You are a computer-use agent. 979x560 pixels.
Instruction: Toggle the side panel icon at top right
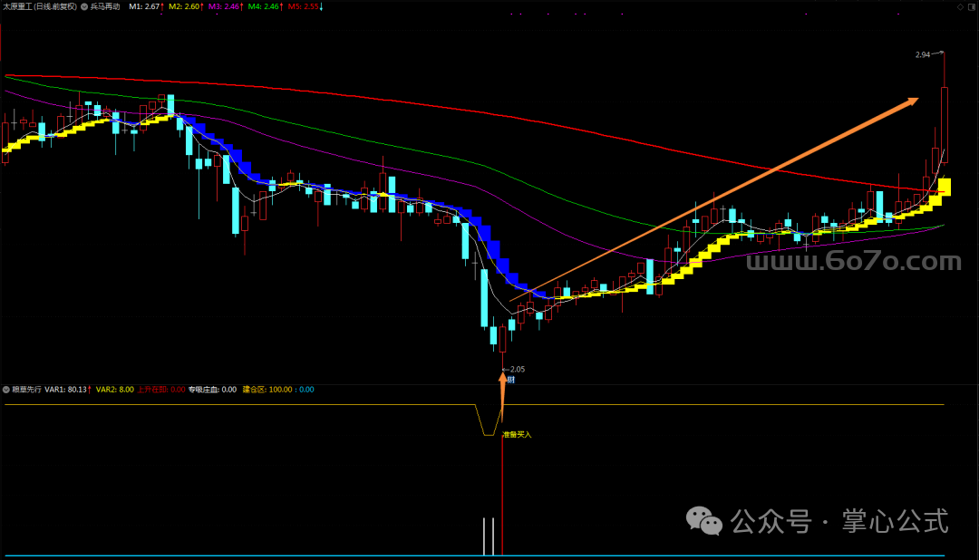tap(972, 6)
